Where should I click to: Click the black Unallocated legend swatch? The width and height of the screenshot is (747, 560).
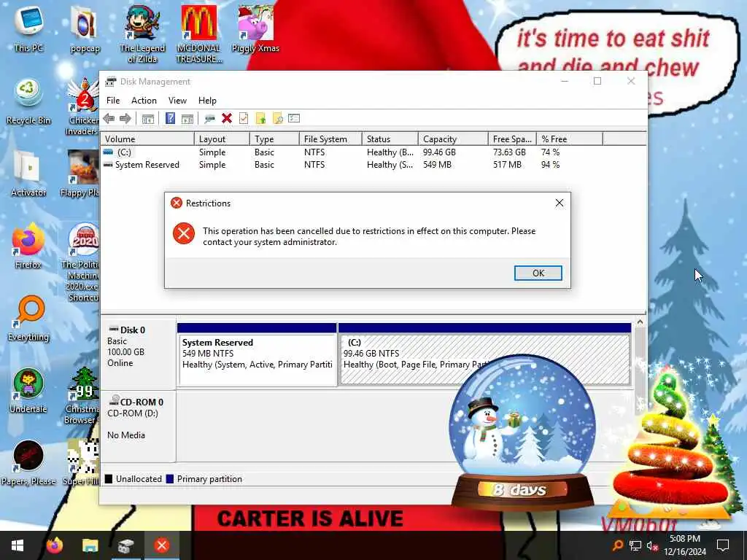(109, 479)
